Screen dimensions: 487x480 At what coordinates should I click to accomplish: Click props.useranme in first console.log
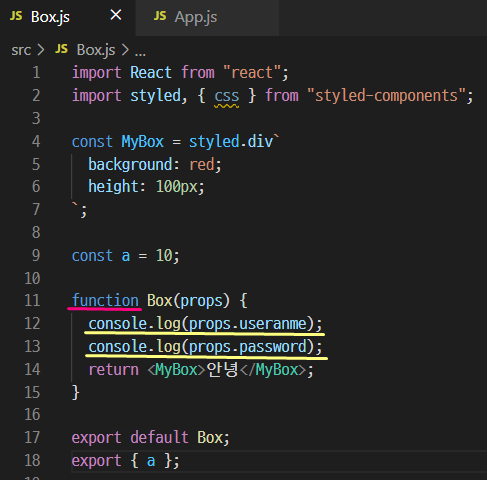tap(248, 324)
